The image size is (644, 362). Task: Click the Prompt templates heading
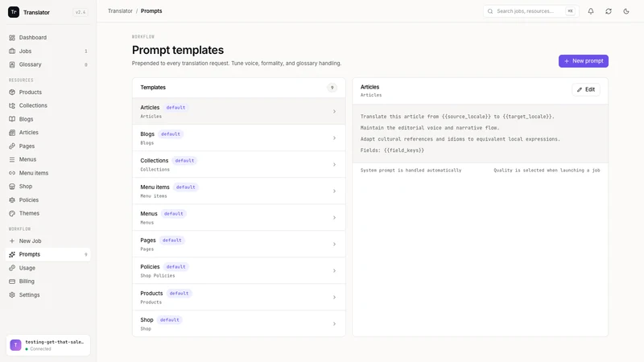coord(178,50)
